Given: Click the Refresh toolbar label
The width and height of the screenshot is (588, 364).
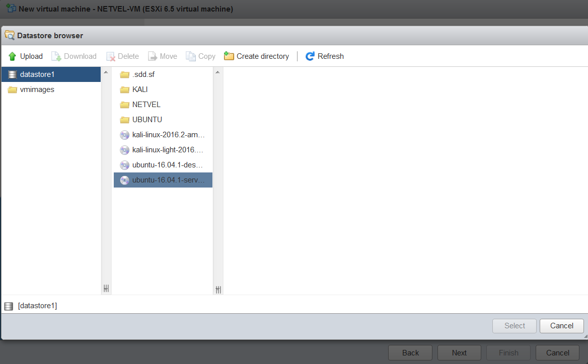Looking at the screenshot, I should coord(331,56).
